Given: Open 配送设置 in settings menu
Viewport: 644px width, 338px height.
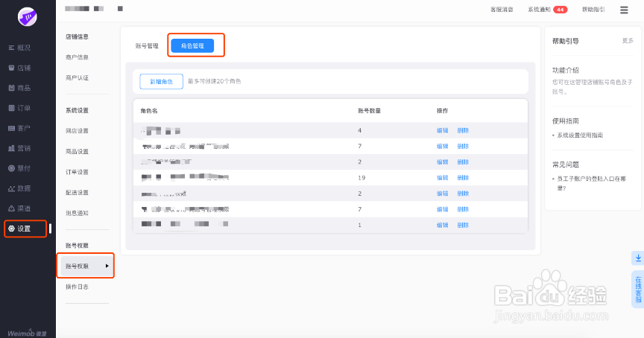Looking at the screenshot, I should point(78,192).
